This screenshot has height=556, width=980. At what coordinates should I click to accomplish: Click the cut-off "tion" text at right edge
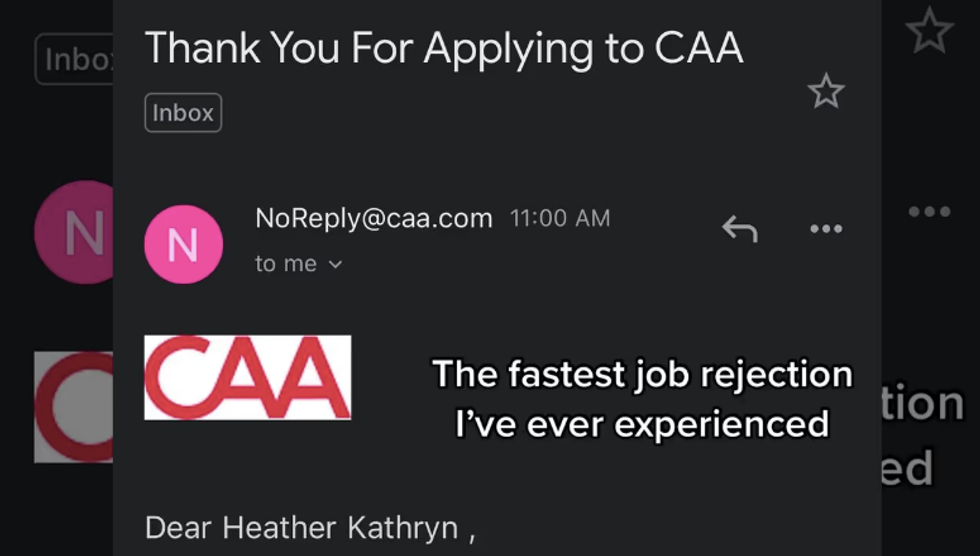tap(921, 404)
